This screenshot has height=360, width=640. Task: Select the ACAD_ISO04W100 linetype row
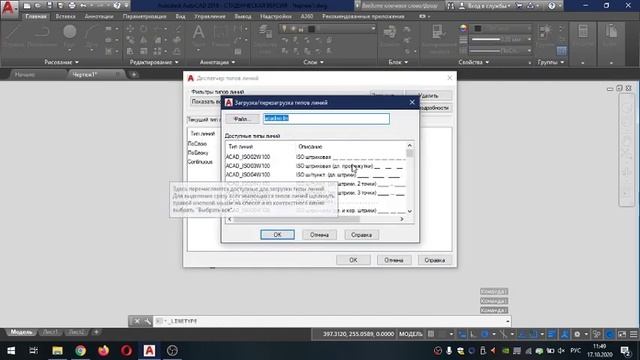(x=315, y=175)
